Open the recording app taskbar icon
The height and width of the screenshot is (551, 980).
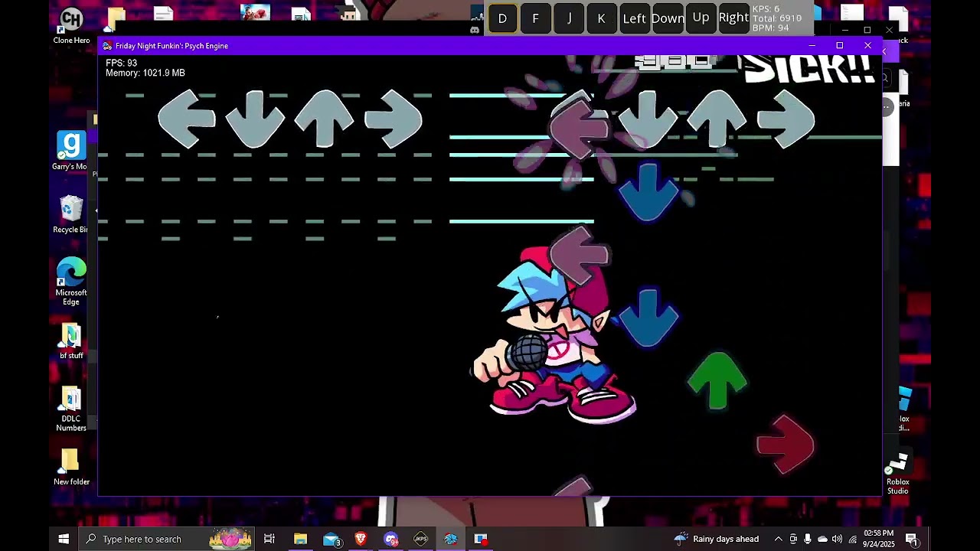(481, 539)
